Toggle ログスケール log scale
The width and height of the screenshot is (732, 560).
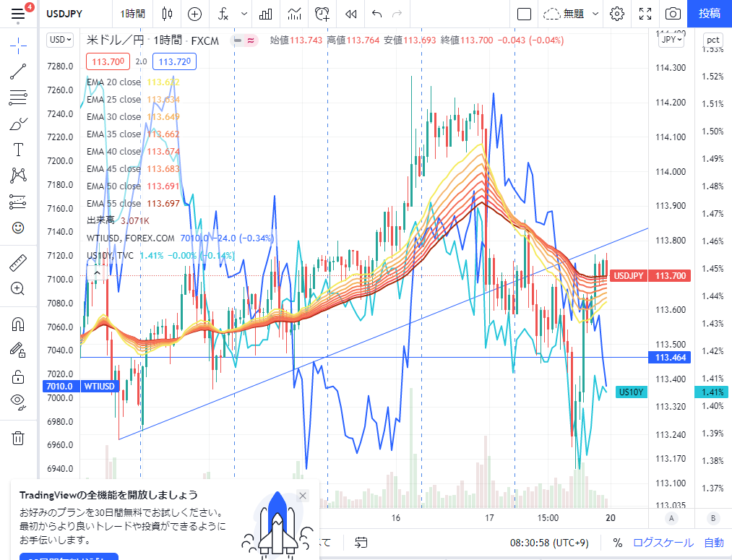coord(663,543)
